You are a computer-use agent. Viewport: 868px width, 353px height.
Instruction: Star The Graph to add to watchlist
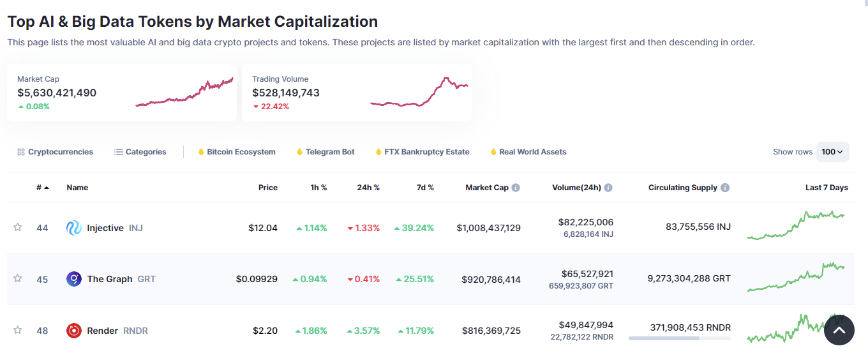pyautogui.click(x=18, y=278)
